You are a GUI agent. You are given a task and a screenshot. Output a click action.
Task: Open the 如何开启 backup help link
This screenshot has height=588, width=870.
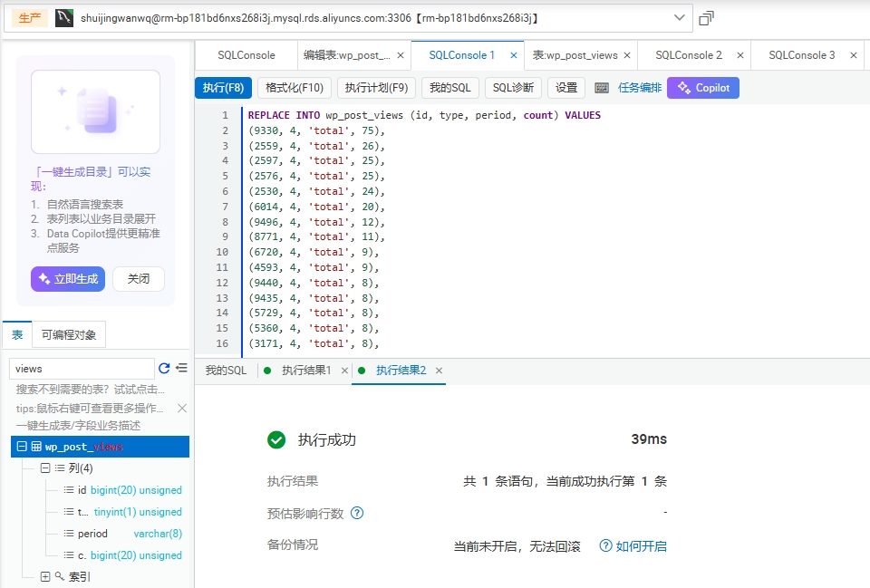[633, 546]
